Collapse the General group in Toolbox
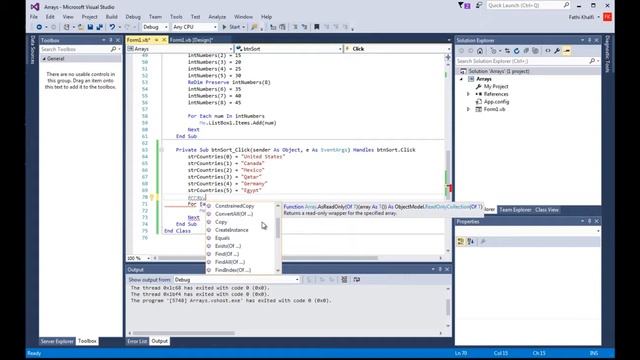 (44, 59)
